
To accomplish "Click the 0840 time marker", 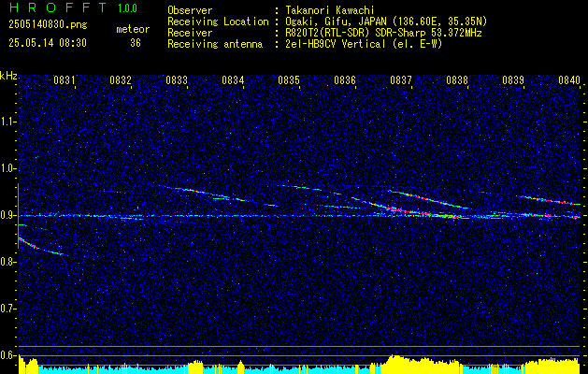I will 569,79.
